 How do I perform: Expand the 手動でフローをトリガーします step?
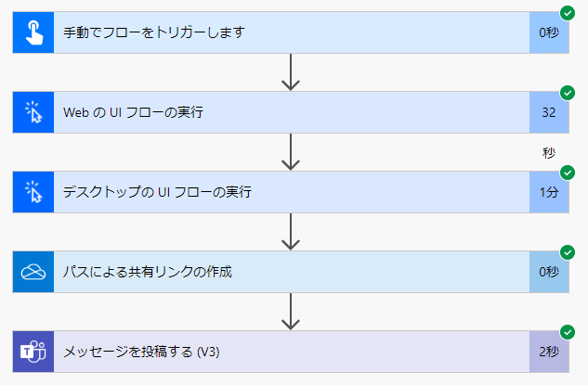[291, 32]
